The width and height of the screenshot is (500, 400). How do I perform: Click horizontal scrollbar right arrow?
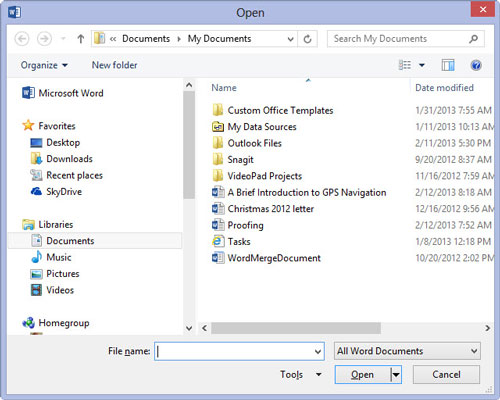[x=488, y=328]
